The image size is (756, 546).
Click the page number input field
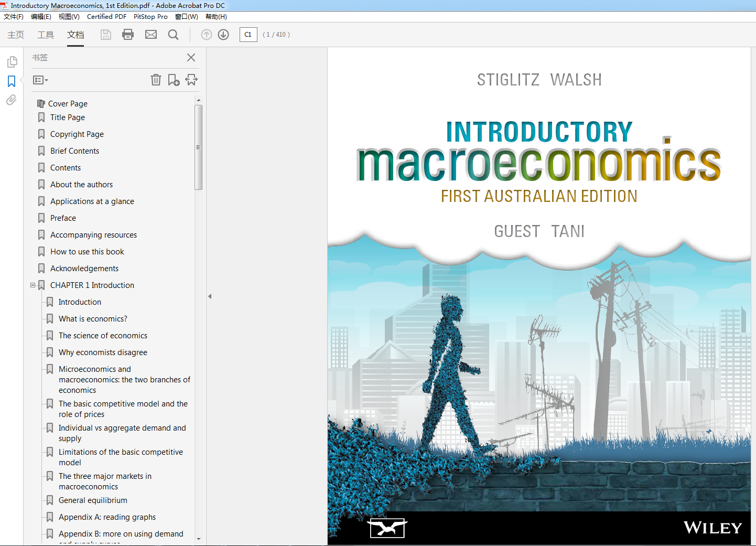249,35
